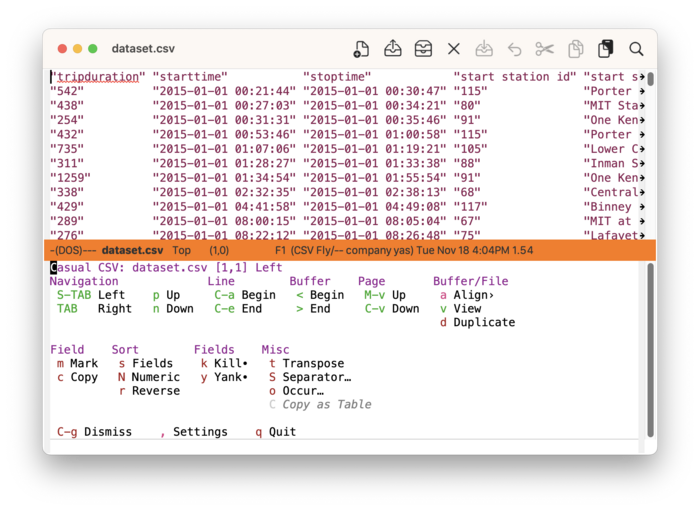Image resolution: width=700 pixels, height=511 pixels.
Task: Click the "735" tripduration cell
Action: pos(67,149)
